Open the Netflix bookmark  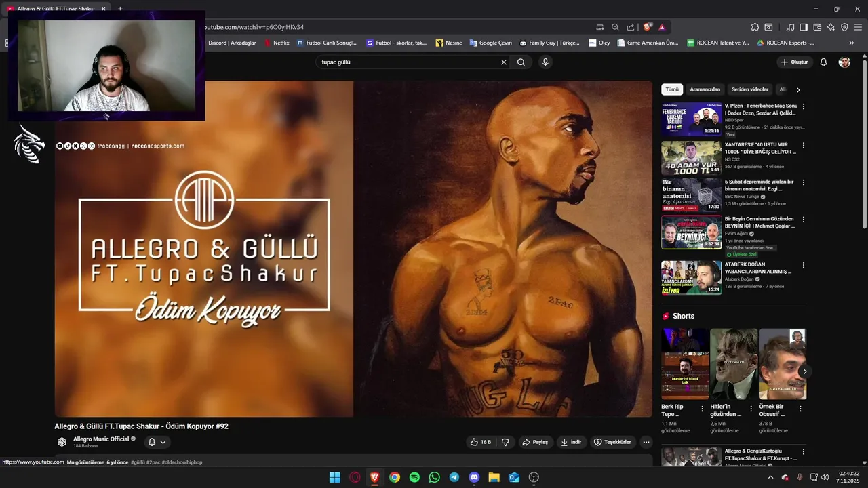click(x=277, y=43)
